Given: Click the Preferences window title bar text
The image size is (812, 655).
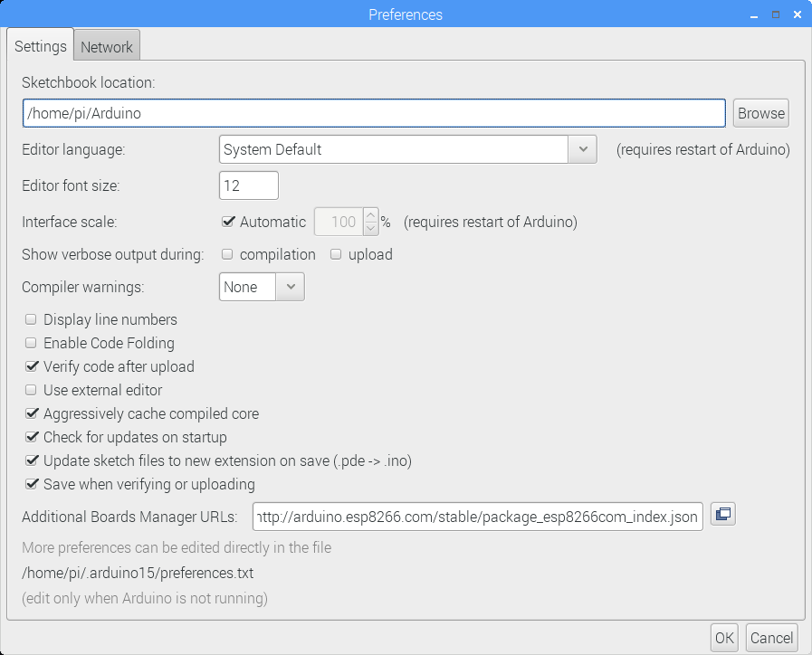Looking at the screenshot, I should click(x=406, y=14).
